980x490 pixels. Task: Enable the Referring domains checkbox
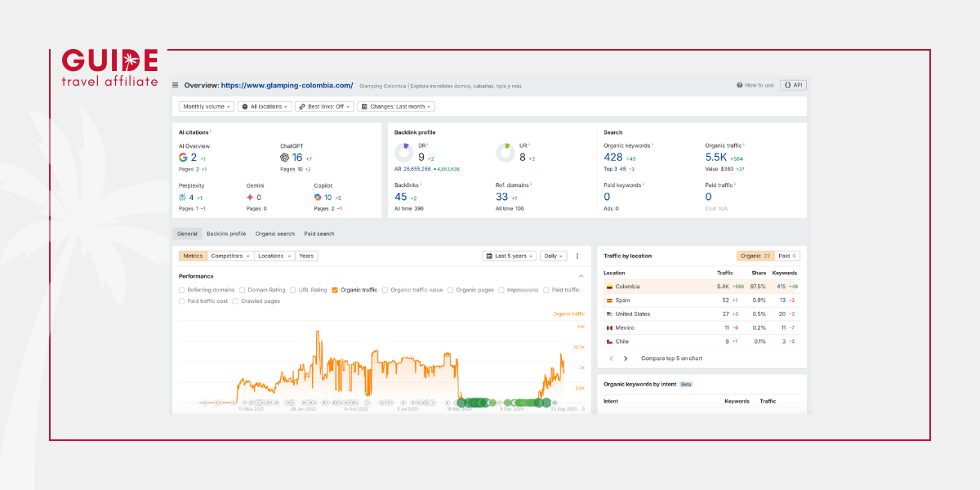[182, 290]
